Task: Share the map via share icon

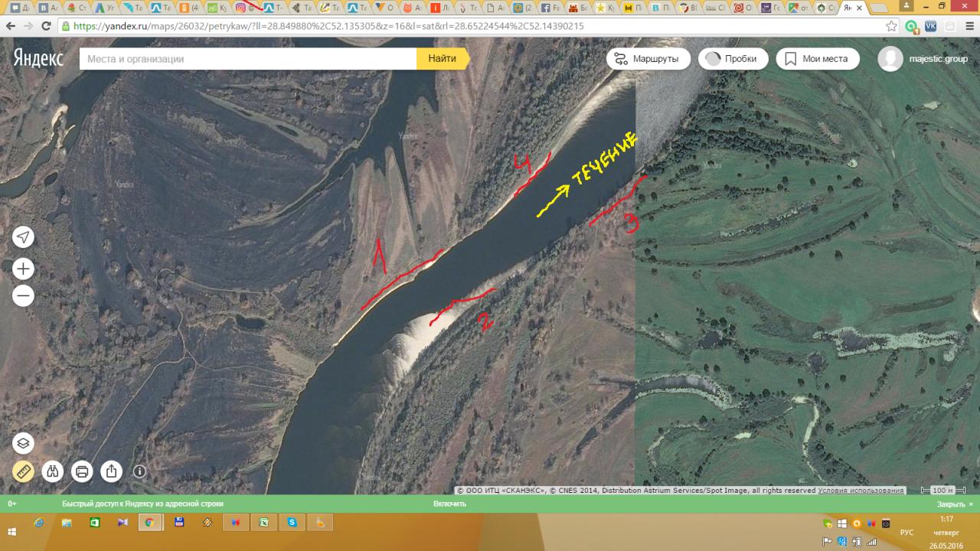Action: [x=111, y=471]
